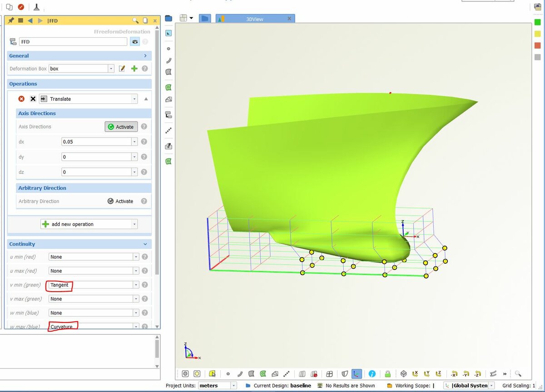
Task: Toggle coordinate axes display in bottom toolbar
Action: point(357,374)
